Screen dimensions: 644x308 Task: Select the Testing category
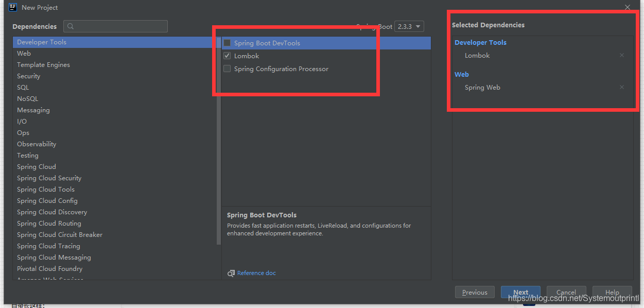point(115,156)
